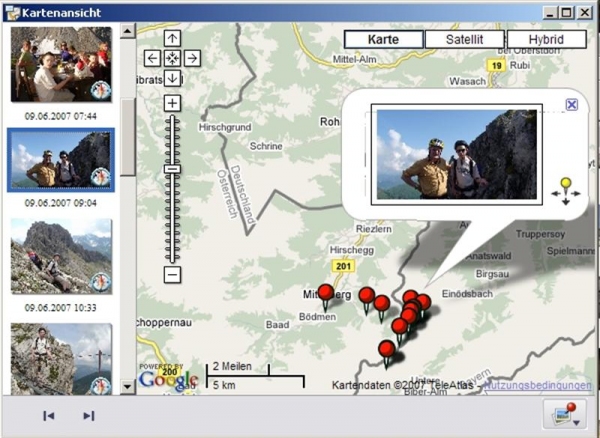Close the photo info balloon

[571, 104]
